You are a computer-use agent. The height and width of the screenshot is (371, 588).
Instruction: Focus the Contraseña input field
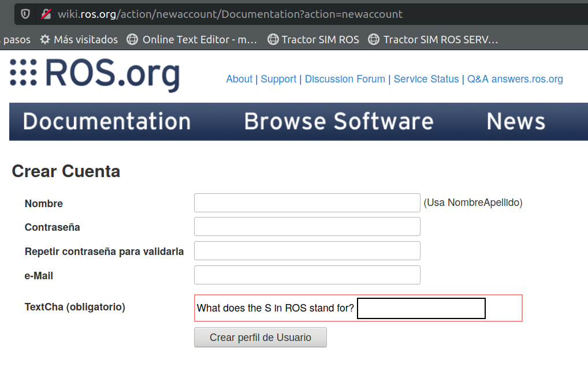pos(307,226)
